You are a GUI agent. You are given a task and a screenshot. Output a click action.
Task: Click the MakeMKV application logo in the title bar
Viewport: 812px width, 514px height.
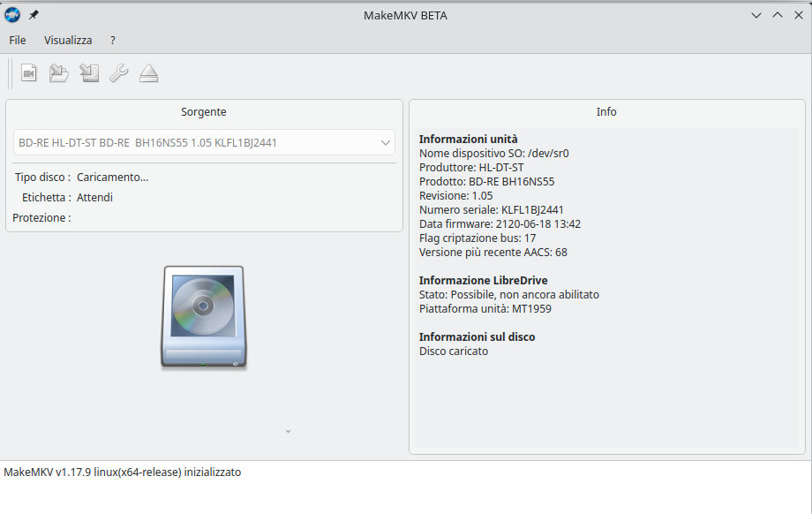12,15
